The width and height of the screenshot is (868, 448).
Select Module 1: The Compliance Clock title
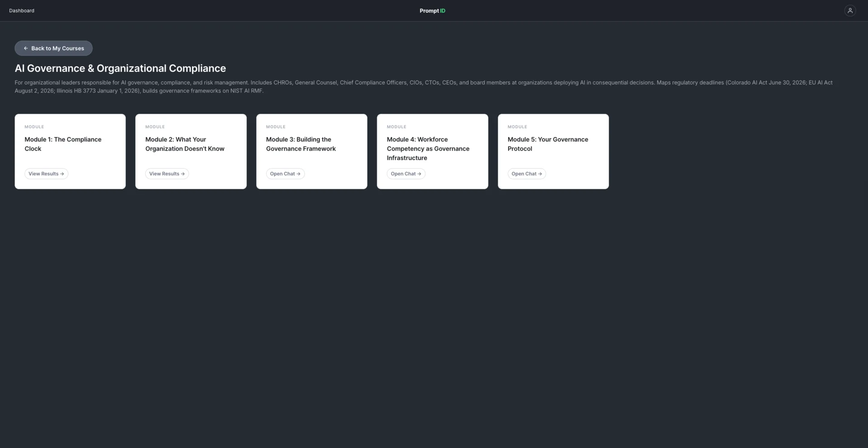63,144
